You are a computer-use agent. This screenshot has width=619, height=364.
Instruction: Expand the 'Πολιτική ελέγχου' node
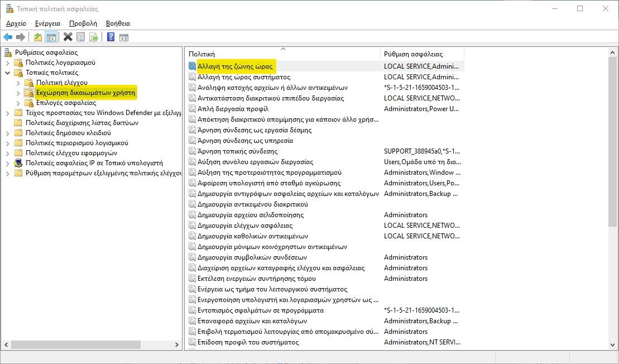pos(18,83)
